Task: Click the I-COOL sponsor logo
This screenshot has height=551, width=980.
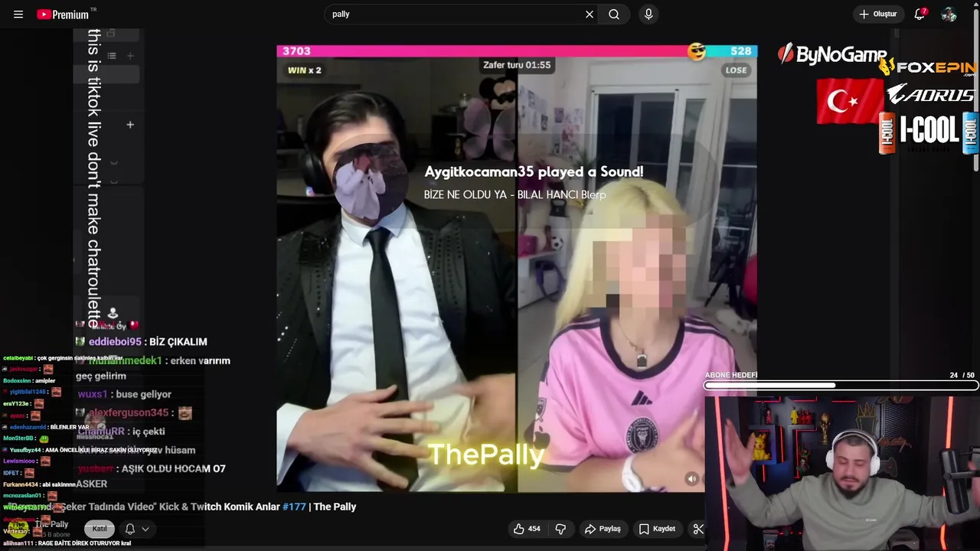Action: [x=928, y=132]
